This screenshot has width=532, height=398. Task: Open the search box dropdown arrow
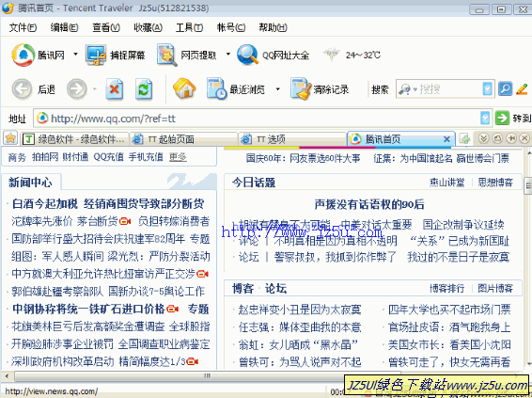(487, 89)
